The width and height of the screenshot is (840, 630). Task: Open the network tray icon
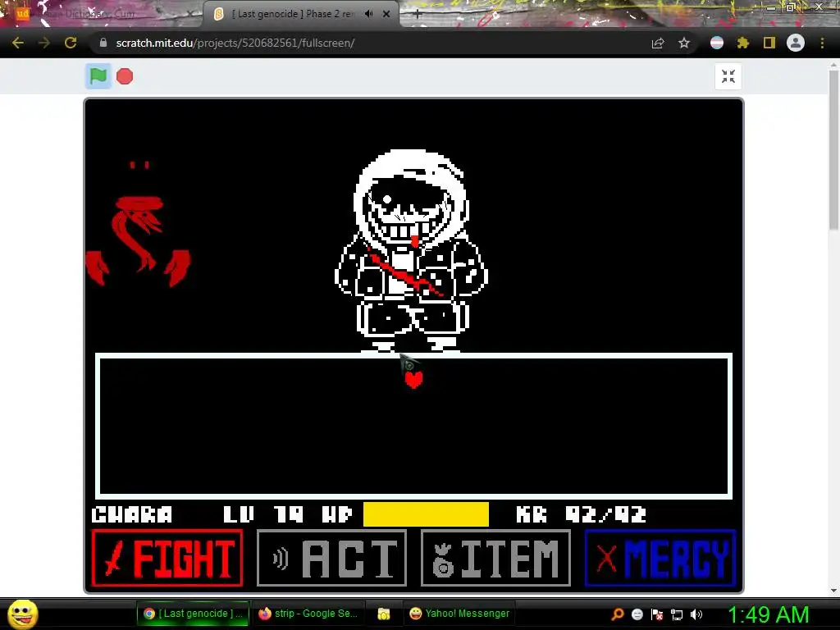point(677,614)
